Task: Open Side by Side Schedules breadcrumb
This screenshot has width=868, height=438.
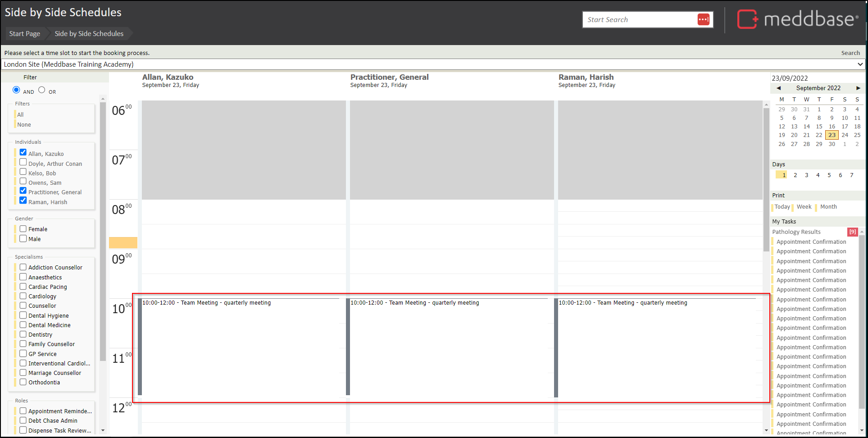Action: click(89, 34)
